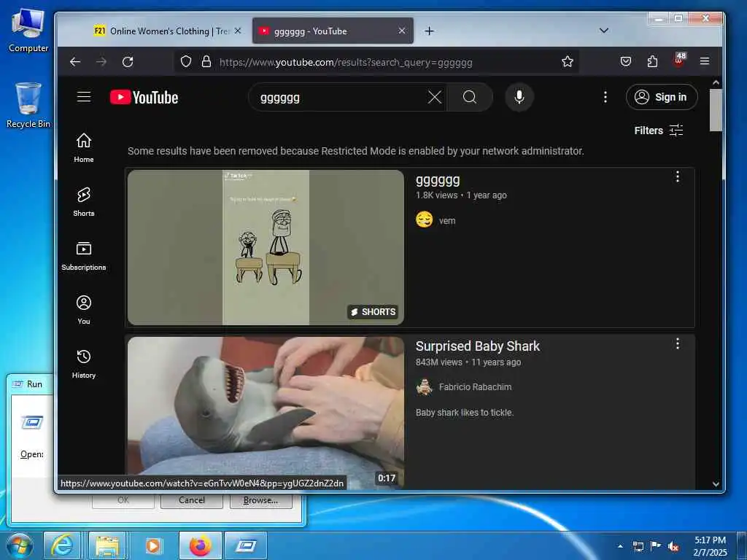Open action menu for Surprised Baby Shark
The width and height of the screenshot is (747, 560).
click(678, 344)
